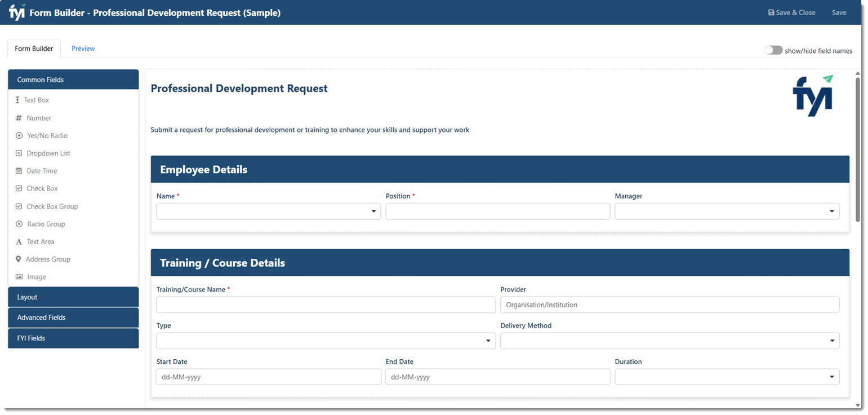Select Training / Course Details header
The width and height of the screenshot is (868, 415).
point(500,263)
